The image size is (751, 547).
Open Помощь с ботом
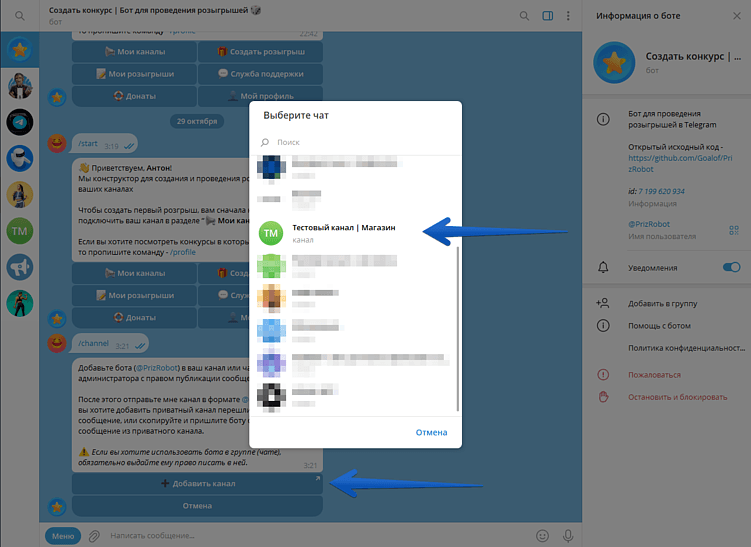pyautogui.click(x=659, y=326)
